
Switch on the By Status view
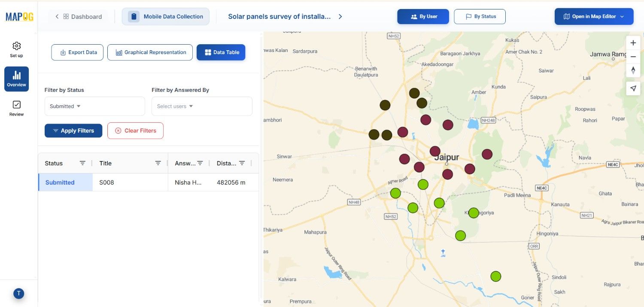[480, 16]
